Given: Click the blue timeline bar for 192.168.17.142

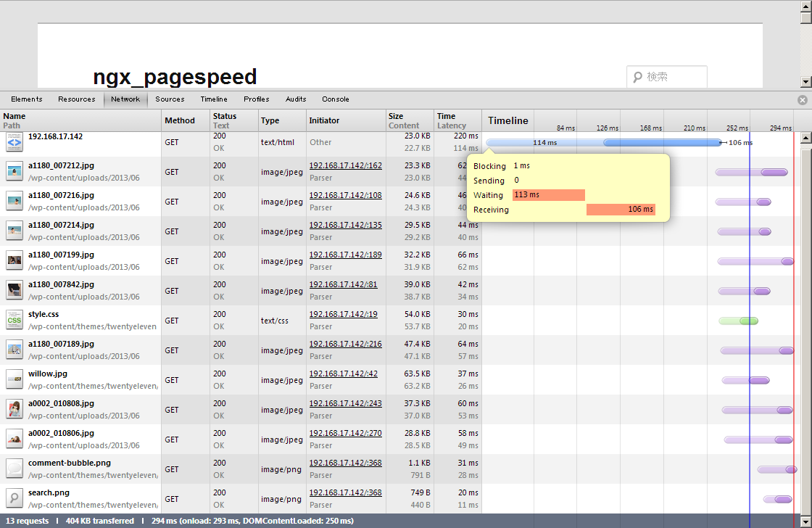Looking at the screenshot, I should [603, 142].
